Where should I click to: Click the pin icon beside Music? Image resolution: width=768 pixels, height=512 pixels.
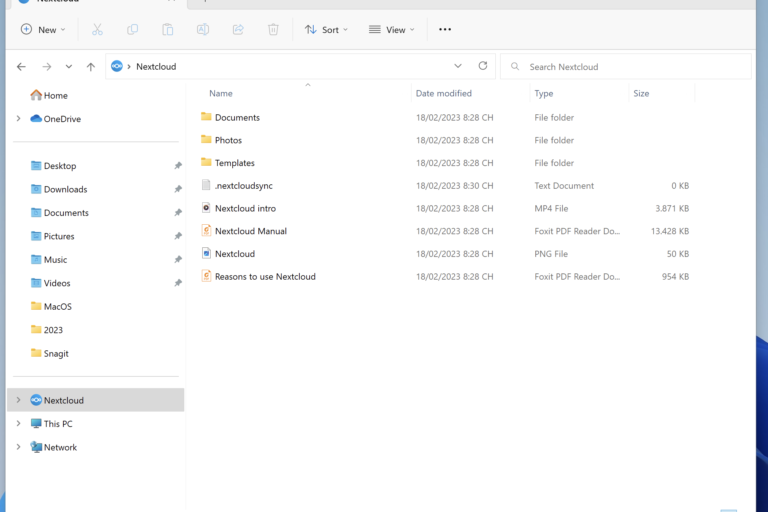pos(178,260)
